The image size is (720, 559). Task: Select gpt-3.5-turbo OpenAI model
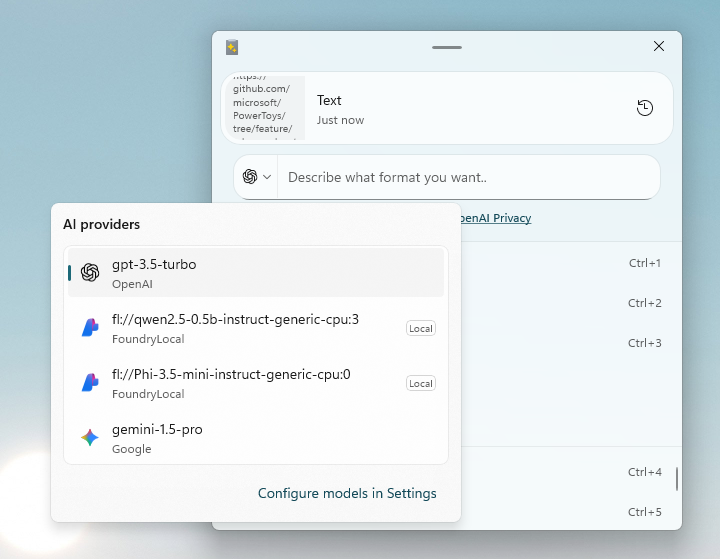pyautogui.click(x=256, y=273)
